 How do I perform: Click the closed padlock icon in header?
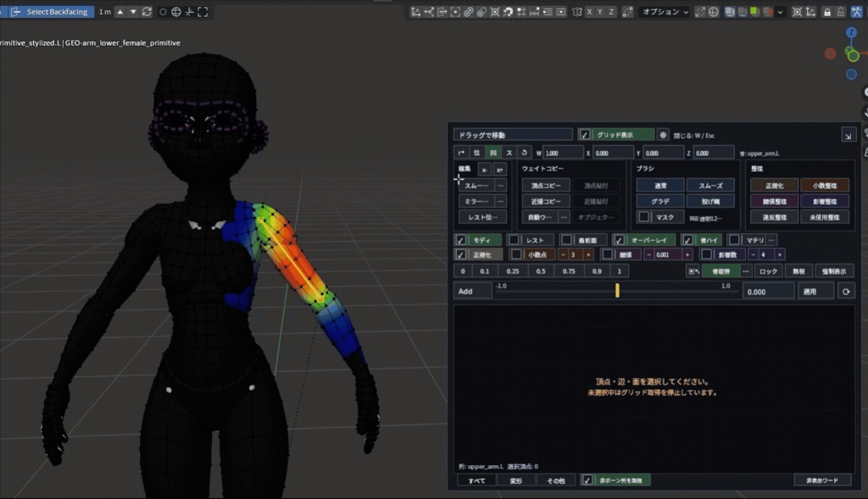(827, 12)
